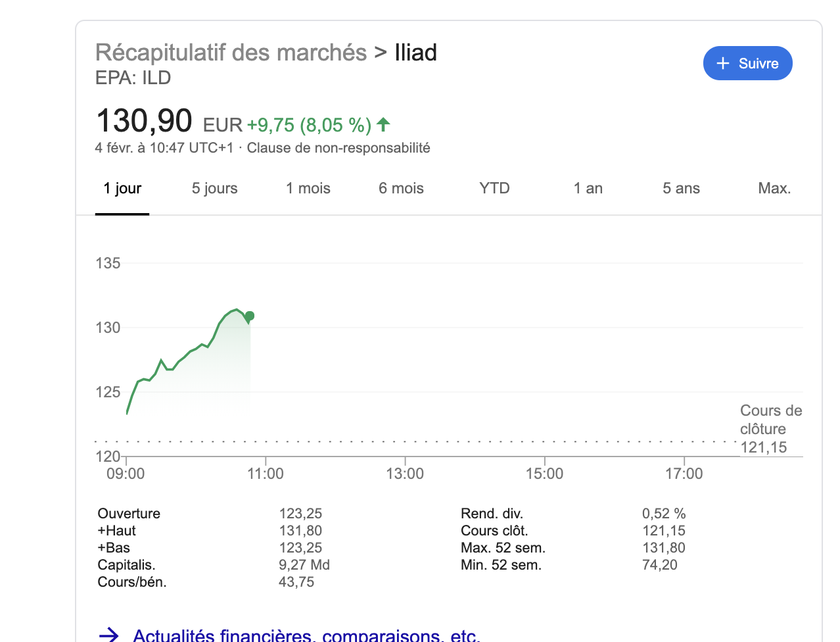Image resolution: width=840 pixels, height=642 pixels.
Task: Click the Cours de clôture 121,15 label
Action: pos(770,429)
